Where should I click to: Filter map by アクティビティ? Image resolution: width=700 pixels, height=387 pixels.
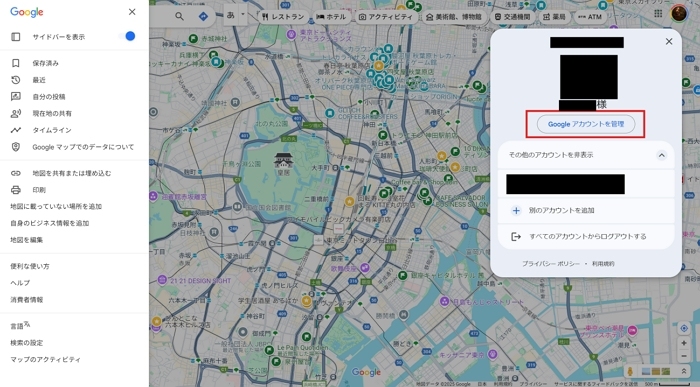coord(386,17)
